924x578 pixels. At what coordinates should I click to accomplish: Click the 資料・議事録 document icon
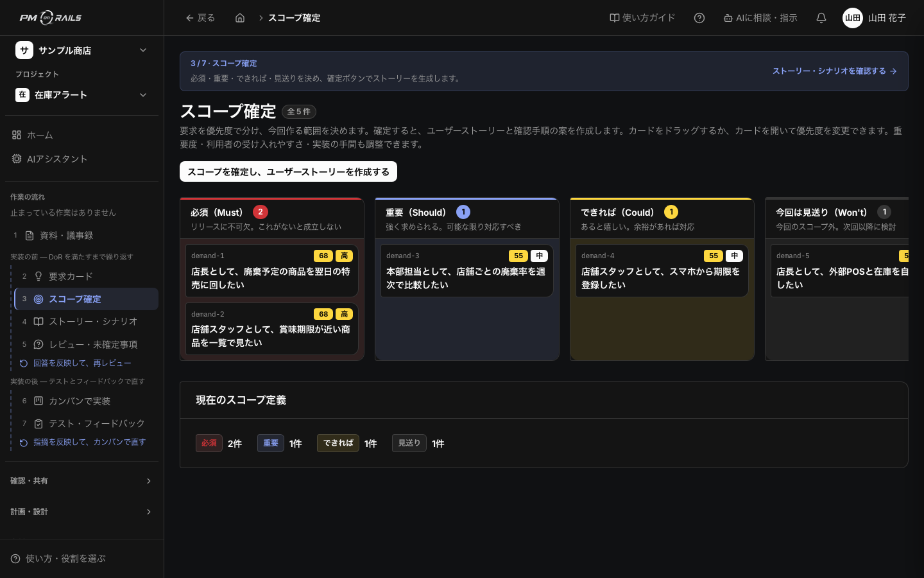point(30,236)
